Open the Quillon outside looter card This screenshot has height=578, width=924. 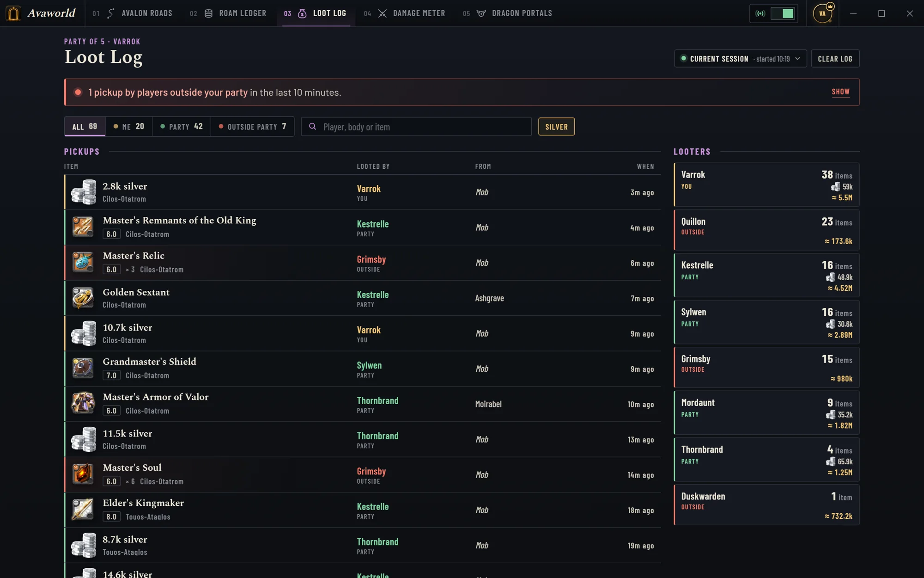click(766, 230)
